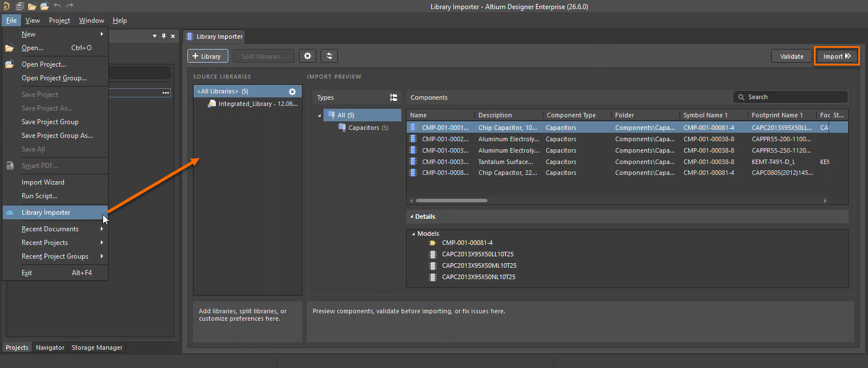The image size is (868, 368).
Task: Click the Open folder toolbar icon
Action: [x=32, y=7]
